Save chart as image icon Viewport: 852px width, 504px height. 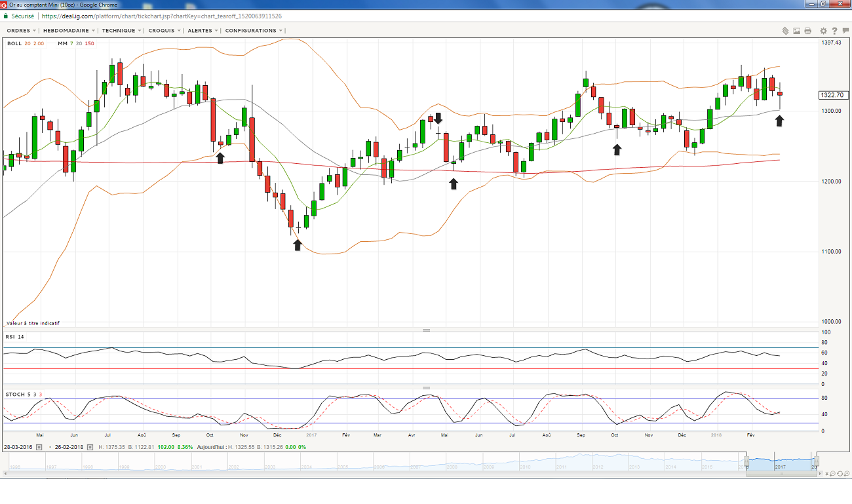tap(796, 31)
